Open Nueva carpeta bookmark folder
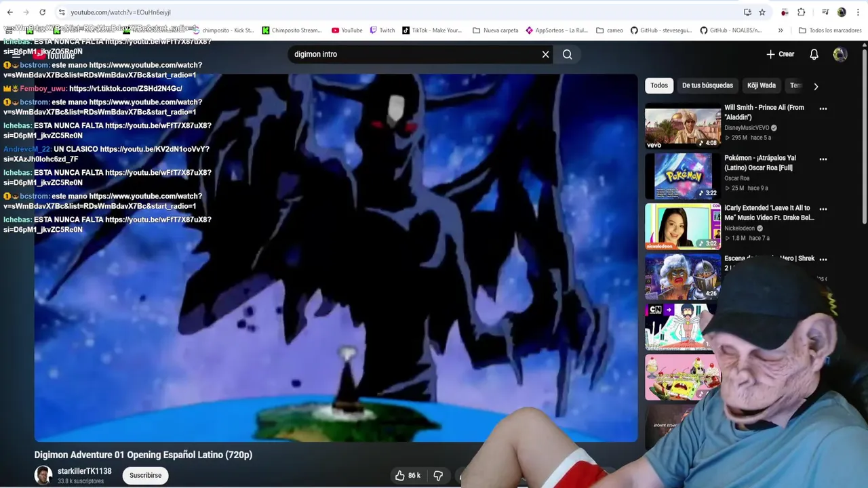This screenshot has width=868, height=488. click(x=495, y=30)
